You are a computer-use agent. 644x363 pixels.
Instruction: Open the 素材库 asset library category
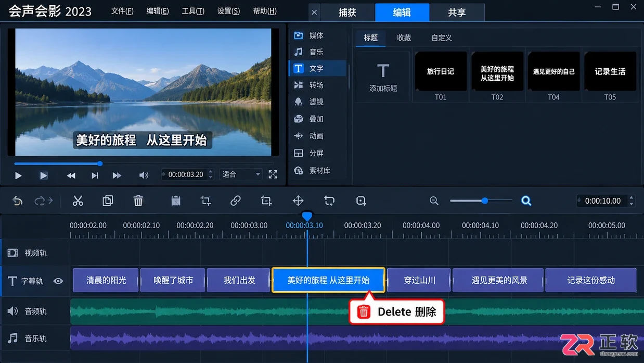coord(317,170)
